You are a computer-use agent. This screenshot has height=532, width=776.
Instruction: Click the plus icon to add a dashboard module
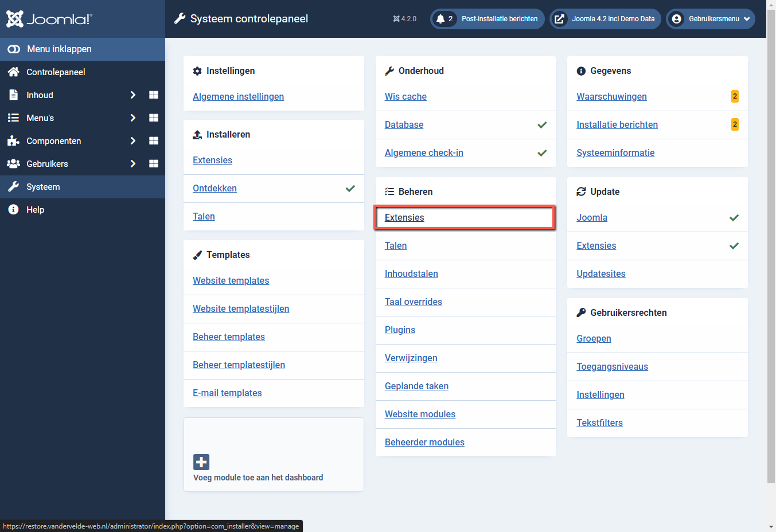pyautogui.click(x=201, y=461)
